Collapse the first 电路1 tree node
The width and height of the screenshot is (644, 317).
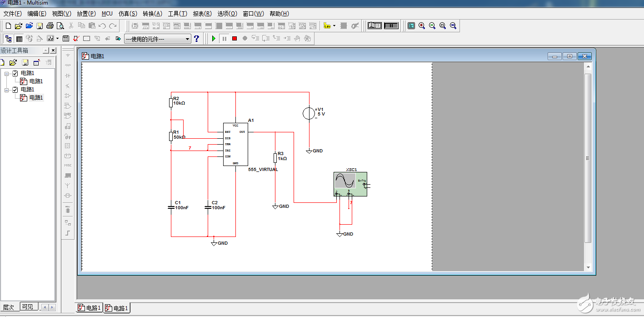click(7, 73)
